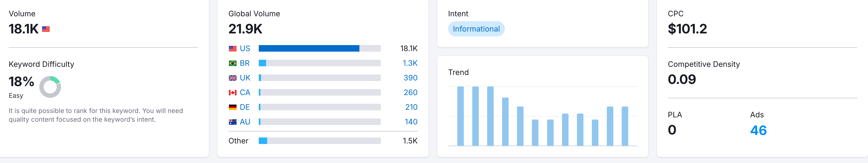
Task: Click the last bar in Trend chart
Action: [625, 126]
